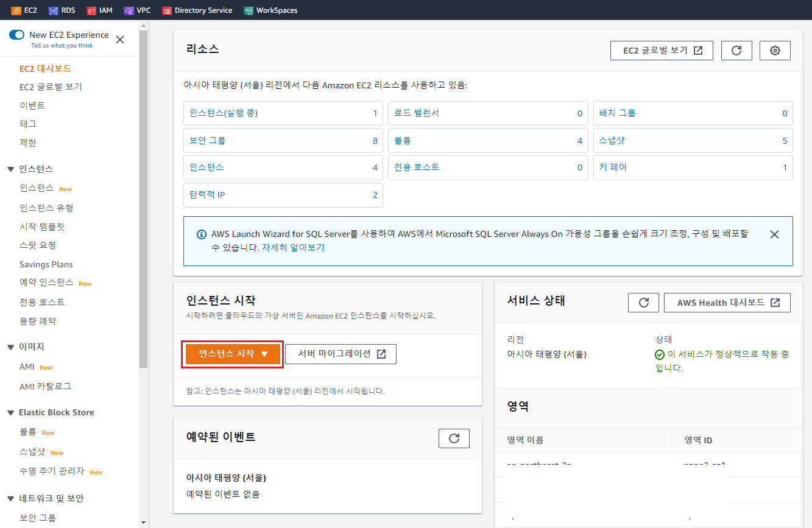
Task: Open 용량 예약 in sidebar
Action: [x=38, y=321]
